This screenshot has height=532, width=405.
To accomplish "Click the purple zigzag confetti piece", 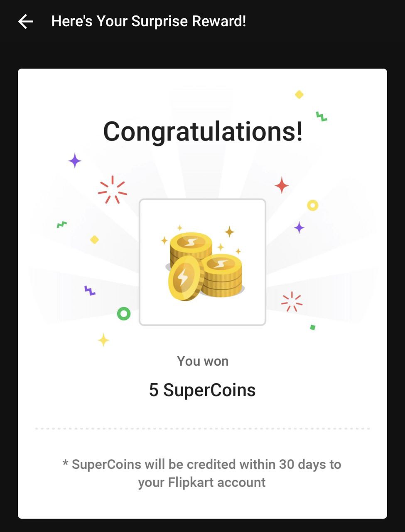I will pos(90,291).
